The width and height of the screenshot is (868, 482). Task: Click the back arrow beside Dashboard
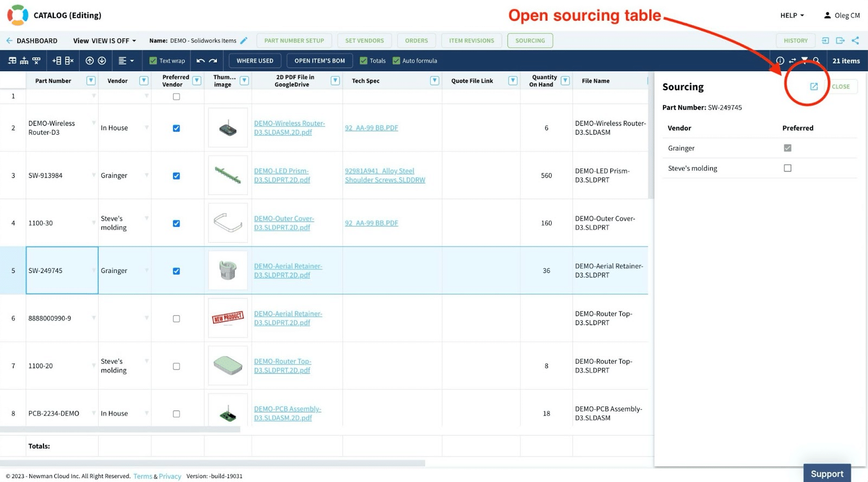coord(9,41)
